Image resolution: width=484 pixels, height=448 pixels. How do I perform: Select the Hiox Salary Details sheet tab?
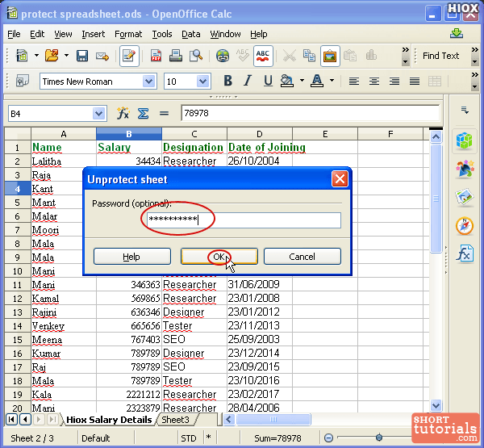109,420
